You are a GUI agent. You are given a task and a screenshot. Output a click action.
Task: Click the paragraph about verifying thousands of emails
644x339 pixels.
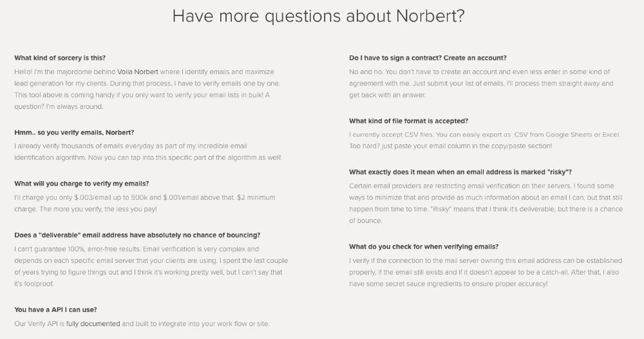pos(148,151)
